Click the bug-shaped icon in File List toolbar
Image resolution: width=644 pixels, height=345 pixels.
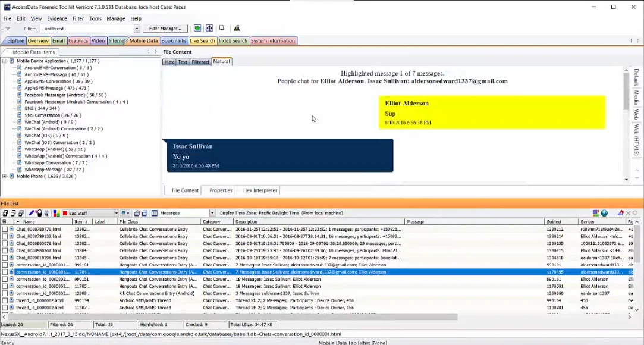[46, 213]
